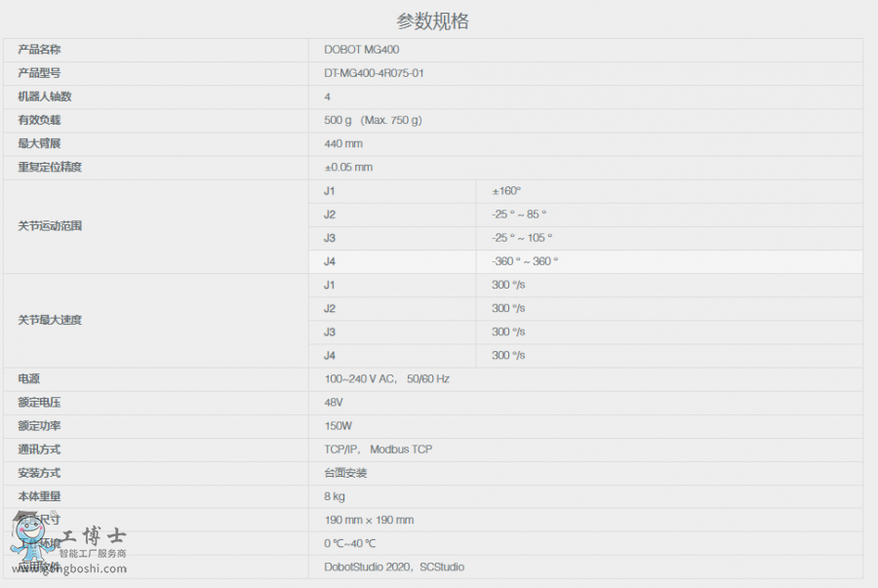878x588 pixels.
Task: Select the -360° ~ 360° range value
Action: coord(525,261)
